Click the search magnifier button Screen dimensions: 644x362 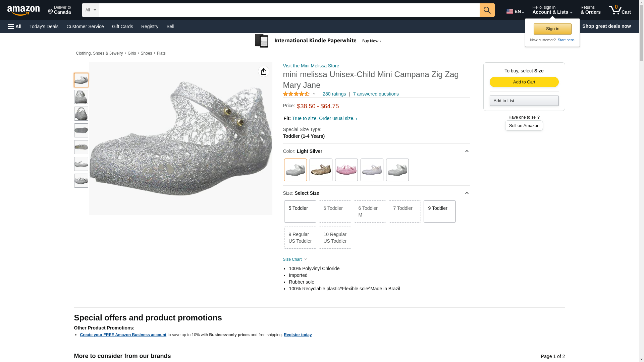click(x=487, y=10)
